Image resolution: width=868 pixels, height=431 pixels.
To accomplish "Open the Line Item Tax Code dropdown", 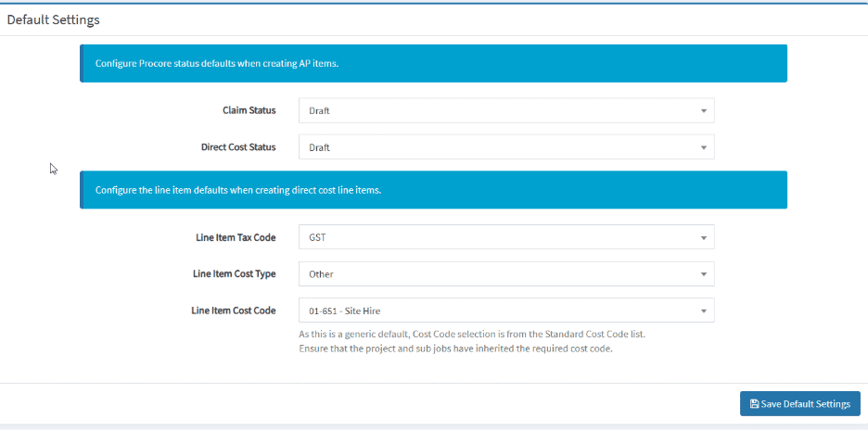I will pos(505,237).
